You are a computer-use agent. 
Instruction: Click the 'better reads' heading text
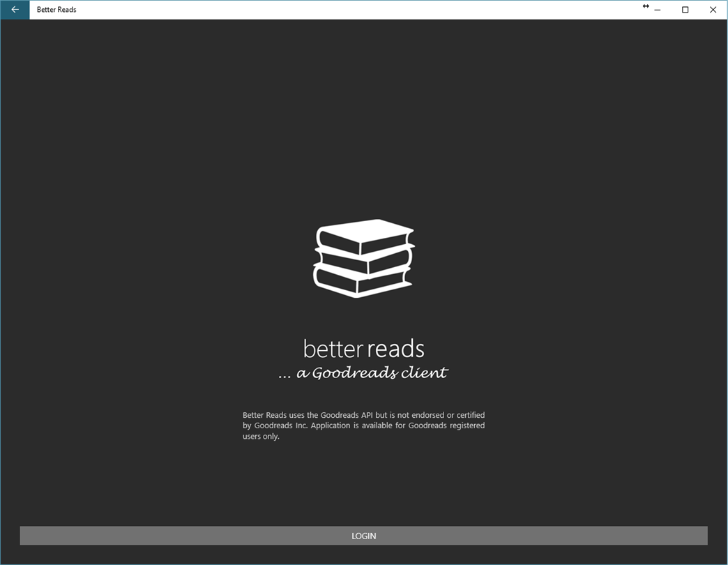pos(363,349)
